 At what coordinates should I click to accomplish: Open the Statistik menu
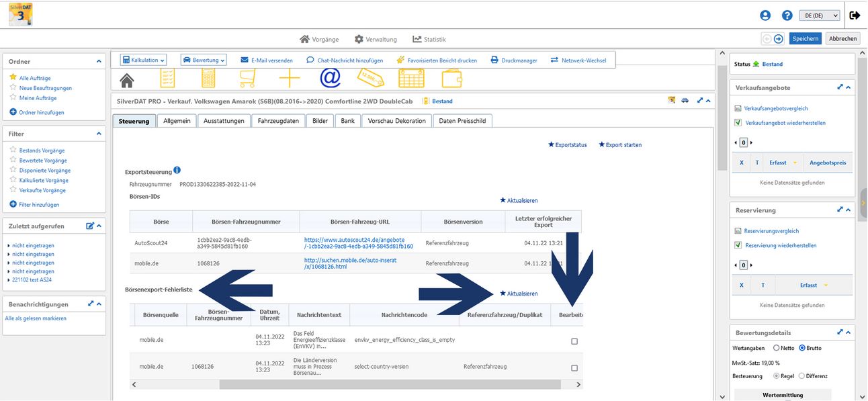[x=429, y=39]
